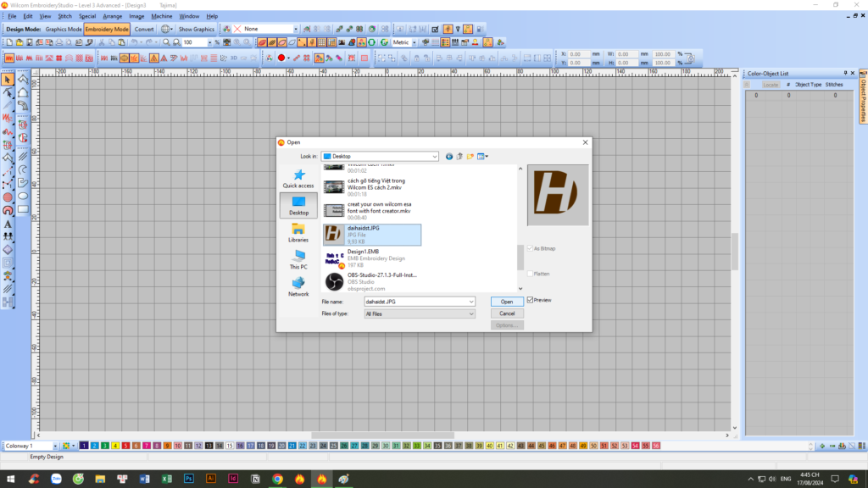Open Libraries in the dialog sidebar
The height and width of the screenshot is (488, 868).
[298, 233]
